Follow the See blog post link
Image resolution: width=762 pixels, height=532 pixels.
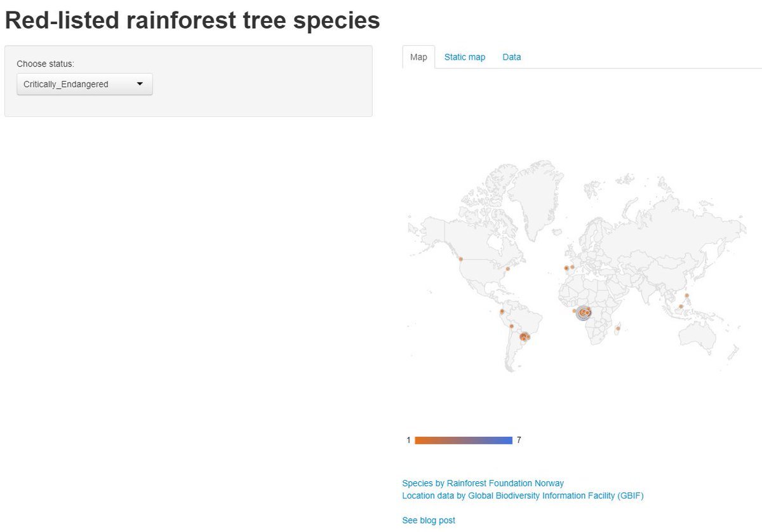pos(429,520)
